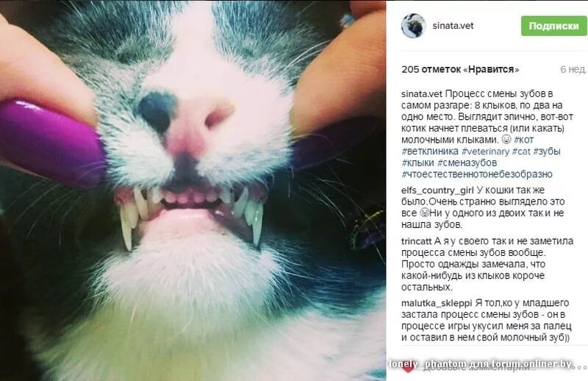Viewport: 588px width, 381px height.
Task: Open the #чтоестественнотонебезобразно hashtag
Action: (x=477, y=174)
